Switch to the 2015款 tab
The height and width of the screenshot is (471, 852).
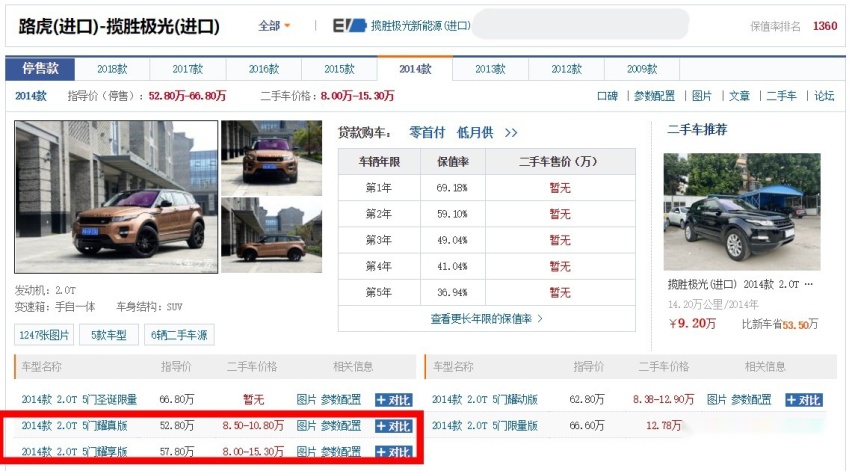339,69
